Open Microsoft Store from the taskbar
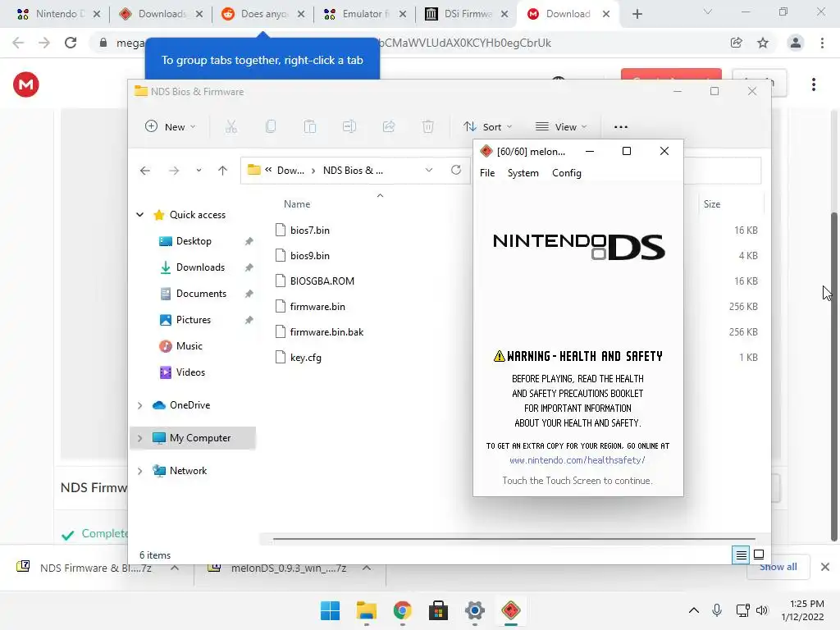Image resolution: width=840 pixels, height=630 pixels. click(438, 610)
